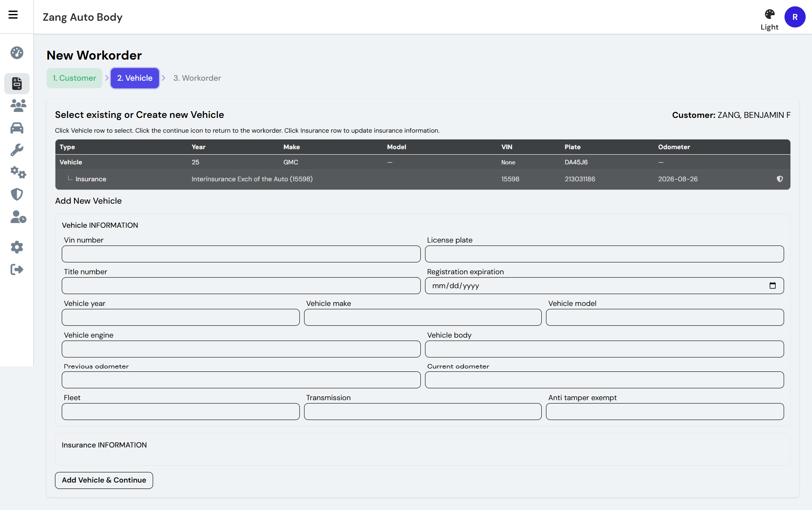The height and width of the screenshot is (510, 812).
Task: Open the vehicles car icon in sidebar
Action: tap(17, 128)
